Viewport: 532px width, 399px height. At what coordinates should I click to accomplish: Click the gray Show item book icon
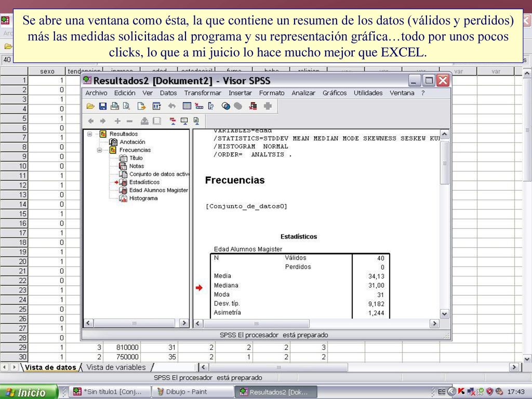coord(144,121)
